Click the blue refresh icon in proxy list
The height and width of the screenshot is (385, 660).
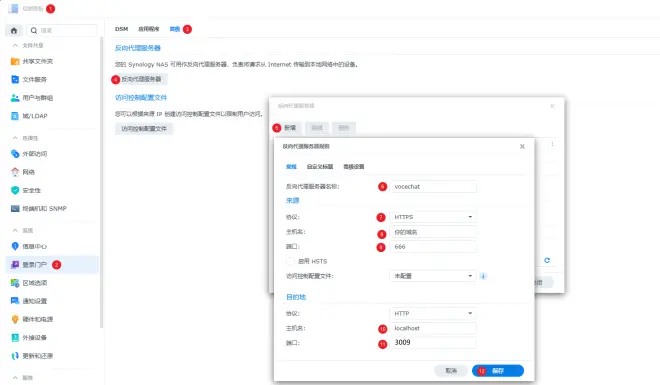[x=547, y=260]
